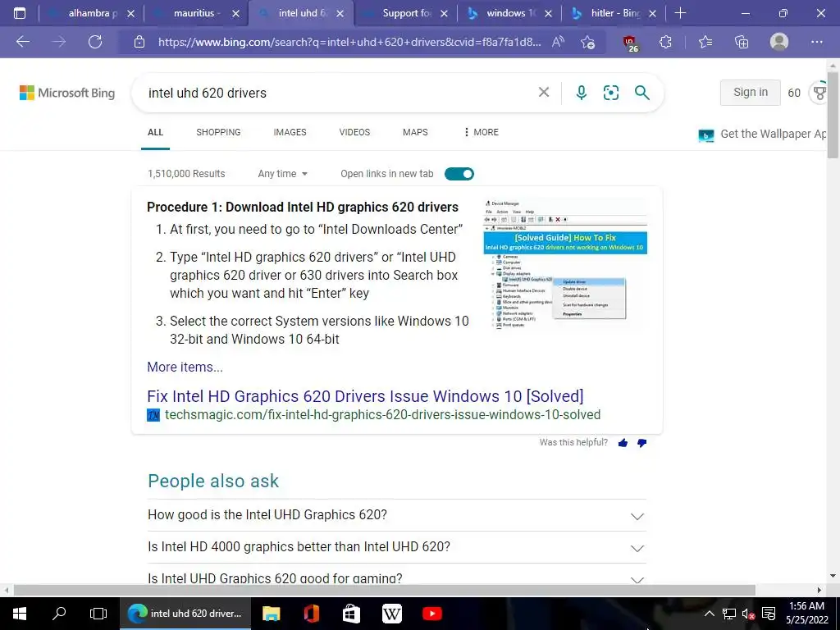Viewport: 840px width, 630px height.
Task: Clear the Bing search box text
Action: [x=544, y=92]
